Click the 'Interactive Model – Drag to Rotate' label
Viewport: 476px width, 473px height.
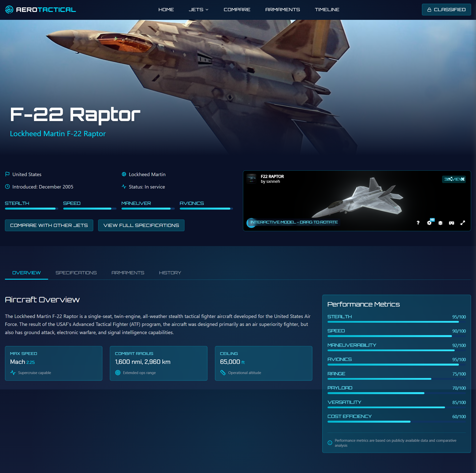(294, 222)
